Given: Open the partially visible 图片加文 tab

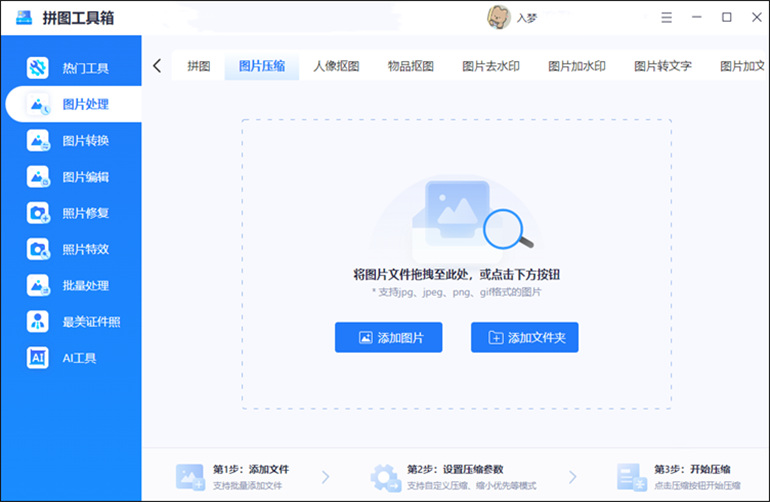Looking at the screenshot, I should pyautogui.click(x=742, y=66).
